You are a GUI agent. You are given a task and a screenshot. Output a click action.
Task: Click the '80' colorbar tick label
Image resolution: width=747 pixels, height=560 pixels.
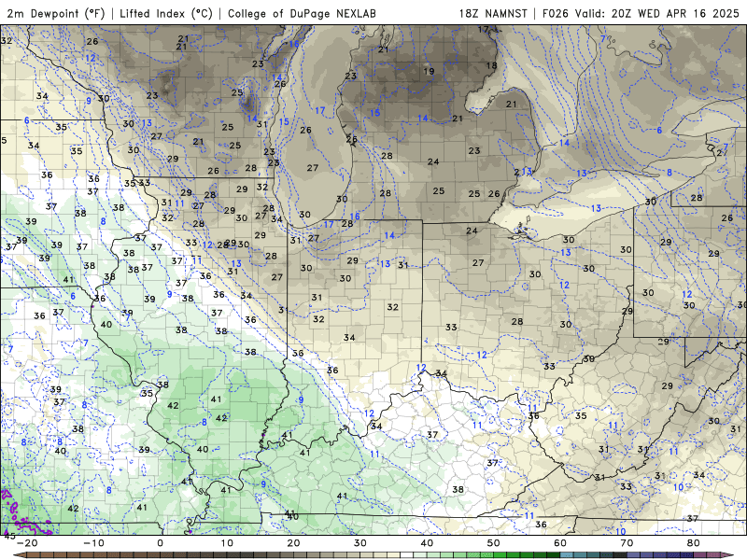tap(694, 543)
